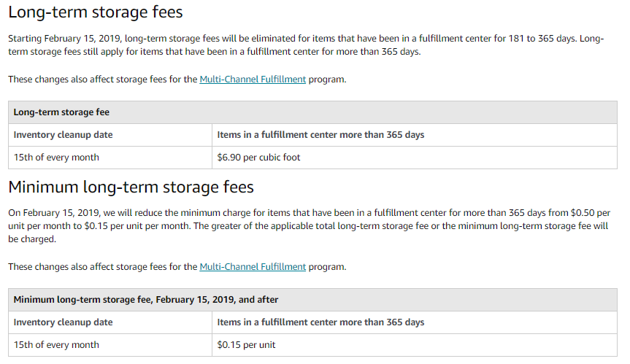Select the $6.90 per cubic foot cell

[x=415, y=158]
